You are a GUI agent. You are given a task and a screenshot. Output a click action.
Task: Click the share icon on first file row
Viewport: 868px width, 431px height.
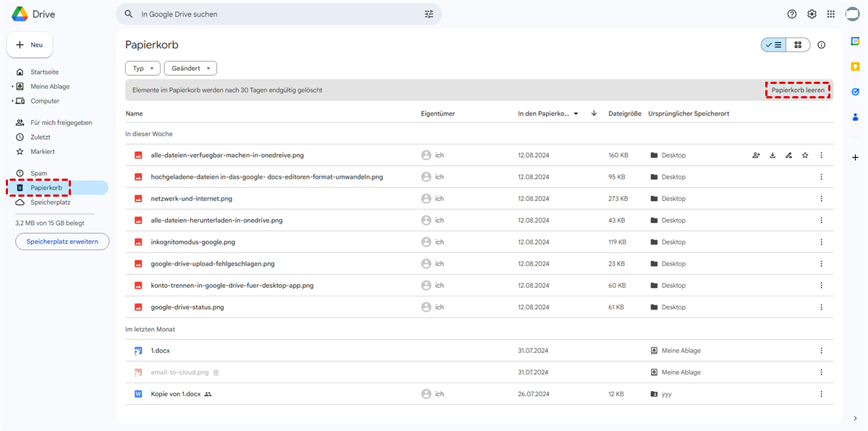[756, 155]
